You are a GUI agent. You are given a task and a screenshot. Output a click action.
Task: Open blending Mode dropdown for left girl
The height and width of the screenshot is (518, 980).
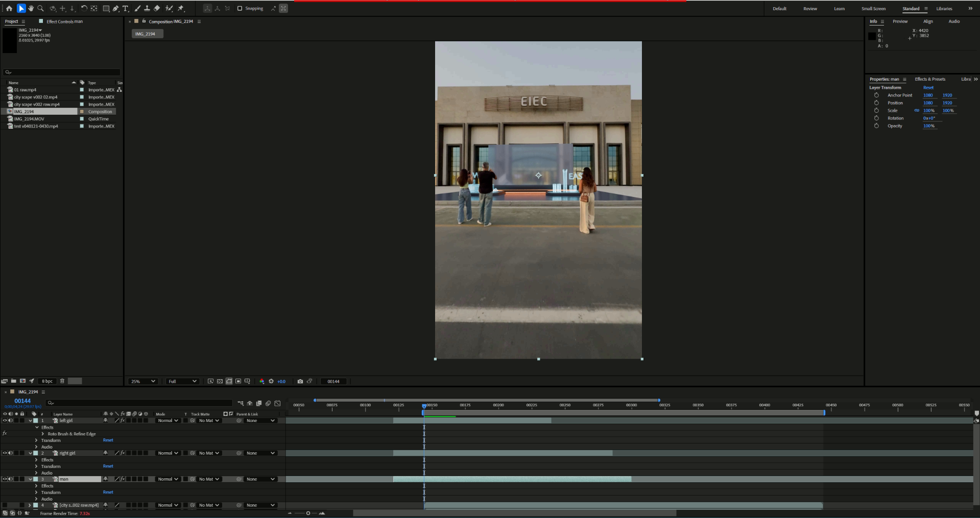[168, 421]
